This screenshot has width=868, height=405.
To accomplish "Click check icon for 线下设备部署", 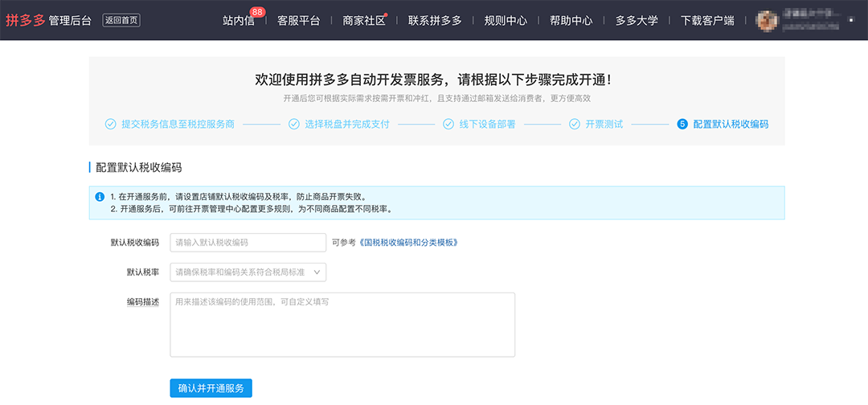I will (x=448, y=124).
